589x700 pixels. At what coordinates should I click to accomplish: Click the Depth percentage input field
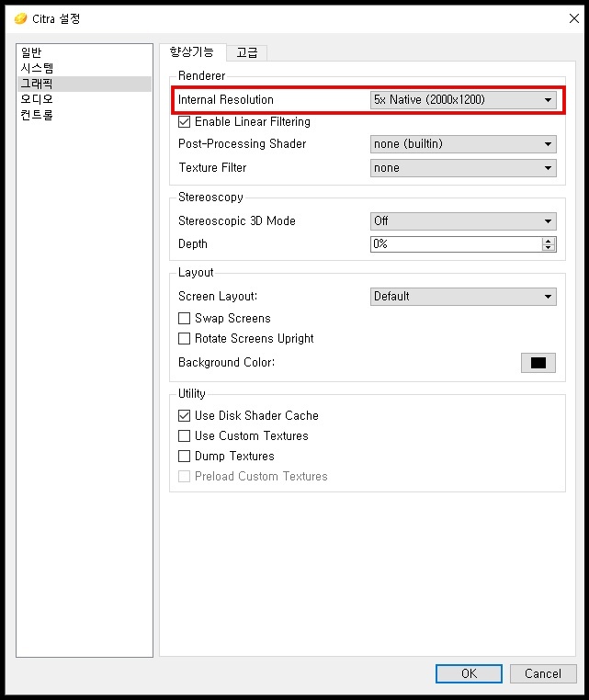(456, 244)
